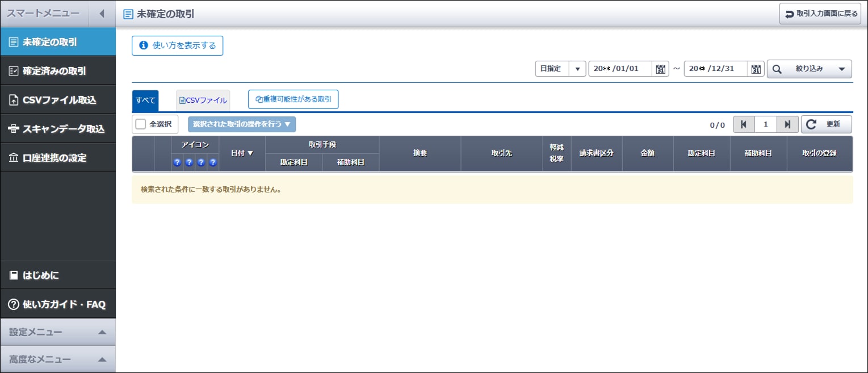This screenshot has height=373, width=868.
Task: Open 選択された取引の操作を行う dropdown
Action: [241, 124]
